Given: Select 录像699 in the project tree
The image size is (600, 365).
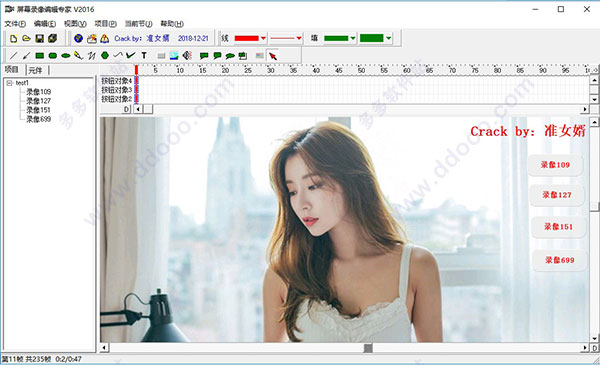Looking at the screenshot, I should [x=38, y=119].
